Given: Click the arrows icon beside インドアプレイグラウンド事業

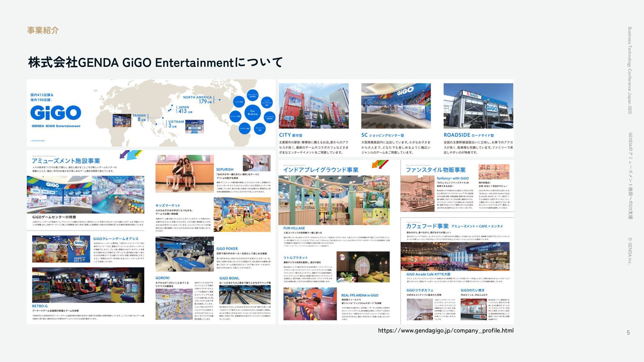Looking at the screenshot, I should point(380,164).
